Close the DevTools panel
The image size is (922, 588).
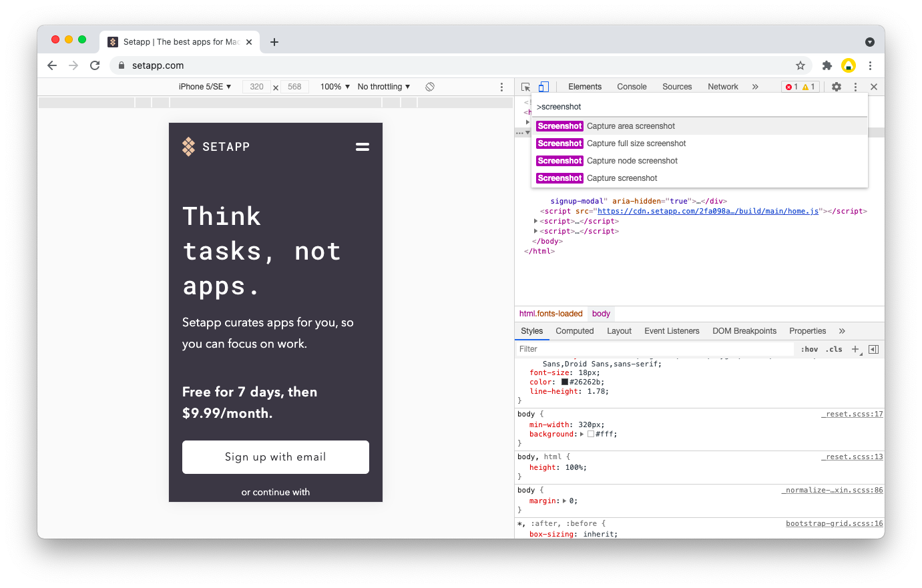(874, 87)
